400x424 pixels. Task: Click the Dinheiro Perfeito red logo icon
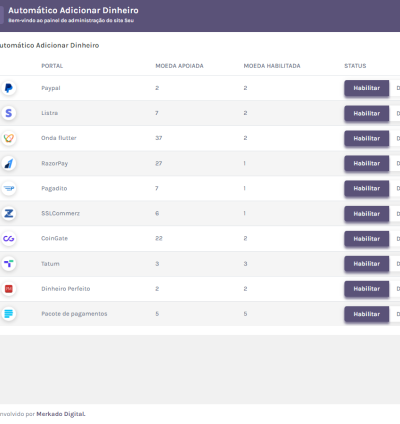point(9,289)
